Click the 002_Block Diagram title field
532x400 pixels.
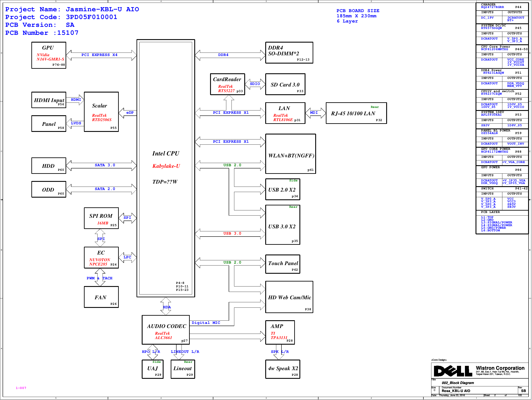click(x=458, y=383)
